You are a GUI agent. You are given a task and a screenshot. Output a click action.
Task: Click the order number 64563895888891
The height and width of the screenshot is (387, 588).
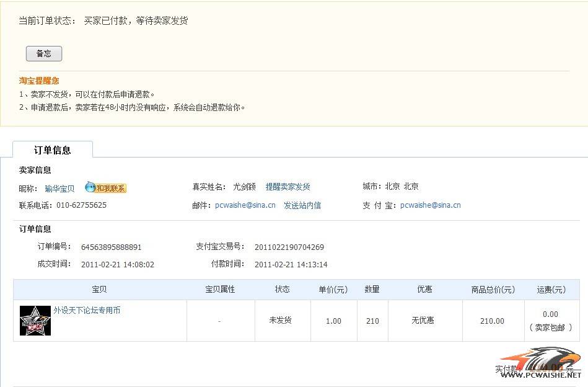coord(111,247)
